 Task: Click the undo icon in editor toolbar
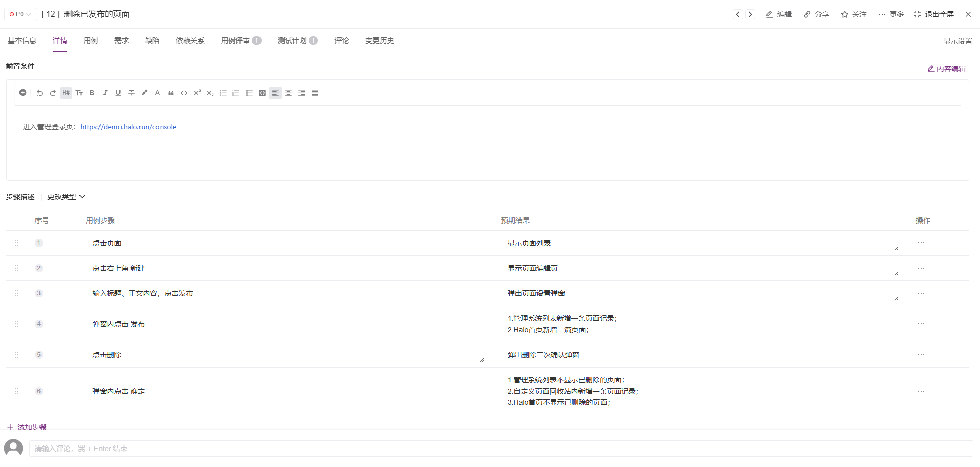(x=39, y=93)
